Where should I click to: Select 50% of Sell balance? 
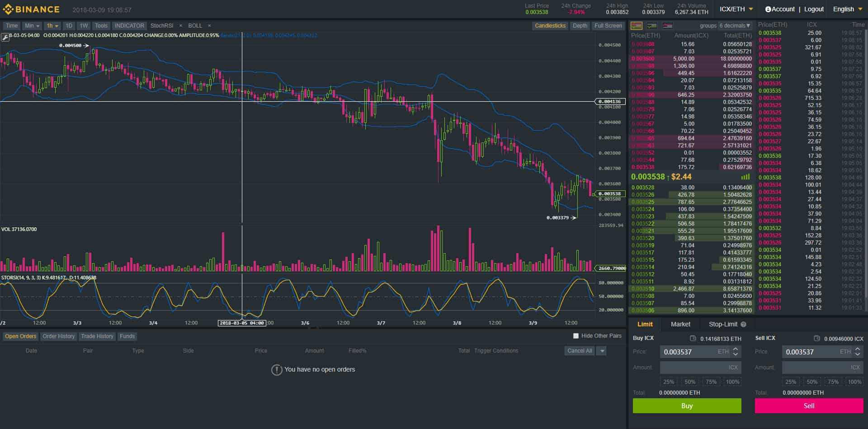(812, 382)
